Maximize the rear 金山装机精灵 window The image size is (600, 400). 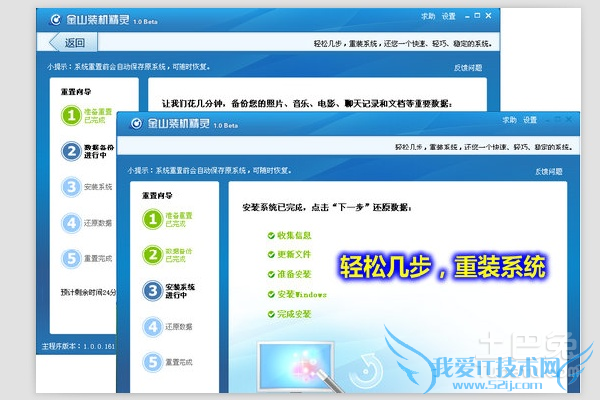tap(477, 16)
